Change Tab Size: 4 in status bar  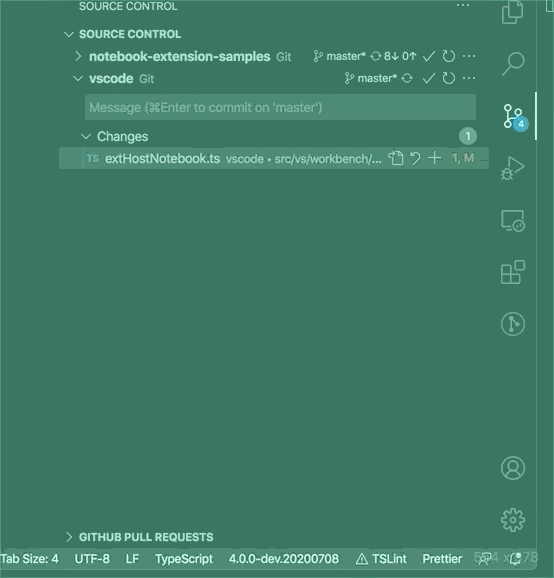(29, 559)
